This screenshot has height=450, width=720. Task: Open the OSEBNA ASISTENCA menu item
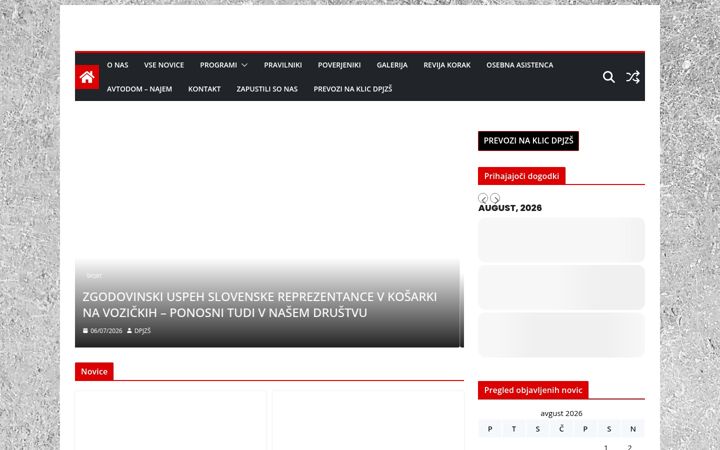(x=520, y=65)
